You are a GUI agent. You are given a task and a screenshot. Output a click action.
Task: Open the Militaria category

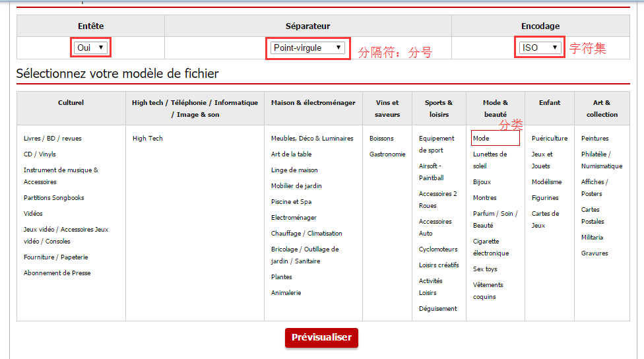(592, 238)
